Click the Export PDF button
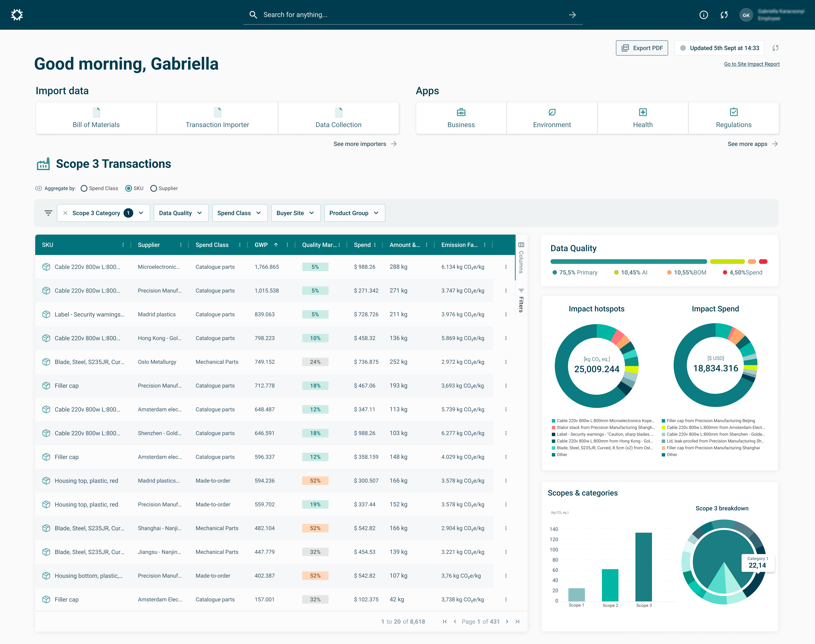The image size is (815, 644). coord(642,48)
